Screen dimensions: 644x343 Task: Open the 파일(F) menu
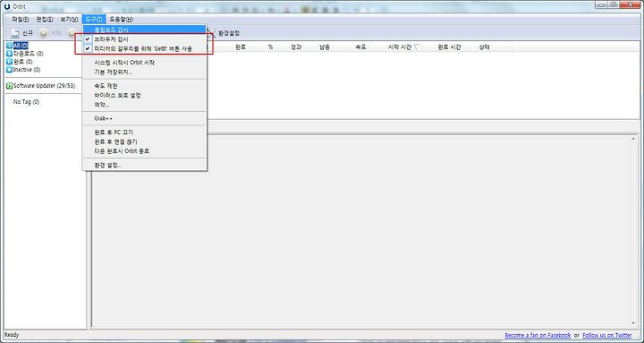(x=20, y=20)
